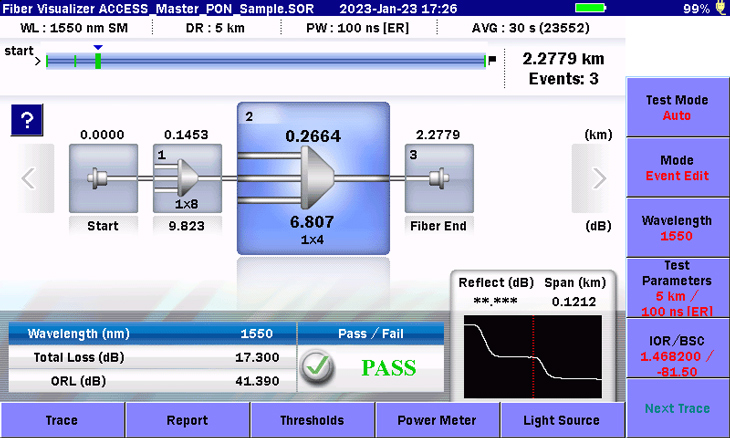Click the green PASS checkmark icon

(x=317, y=367)
